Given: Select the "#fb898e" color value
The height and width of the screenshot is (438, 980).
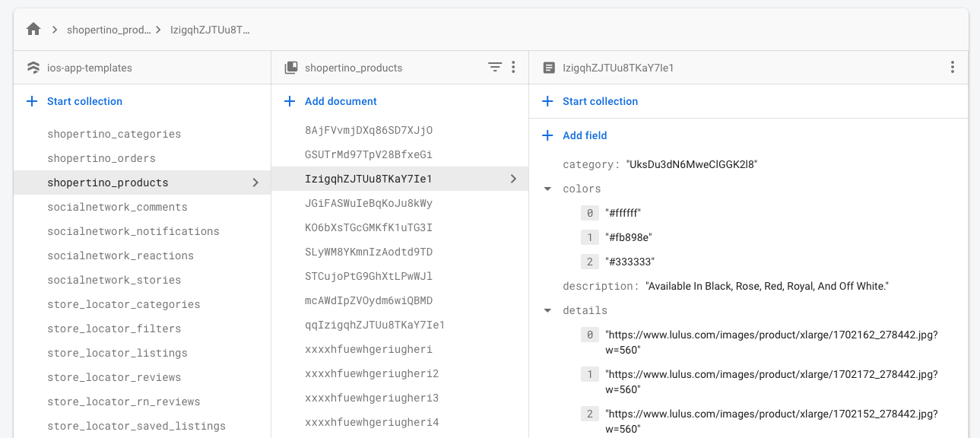Looking at the screenshot, I should pos(629,237).
